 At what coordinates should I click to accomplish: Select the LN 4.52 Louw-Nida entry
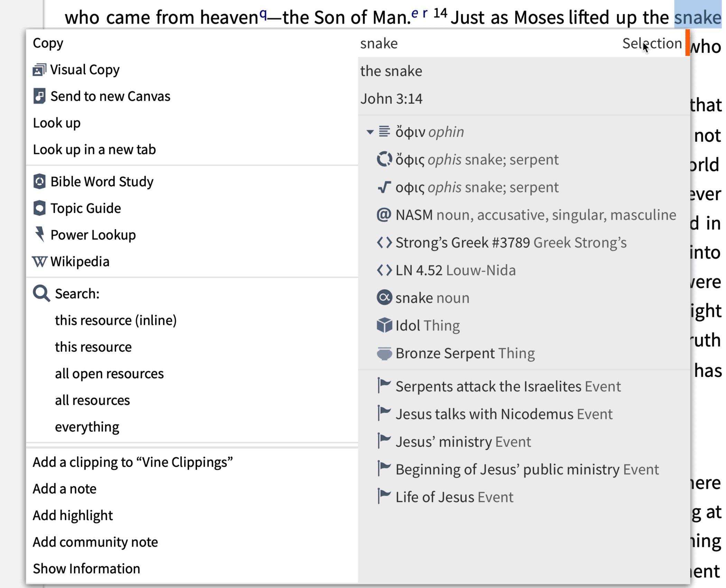[446, 270]
